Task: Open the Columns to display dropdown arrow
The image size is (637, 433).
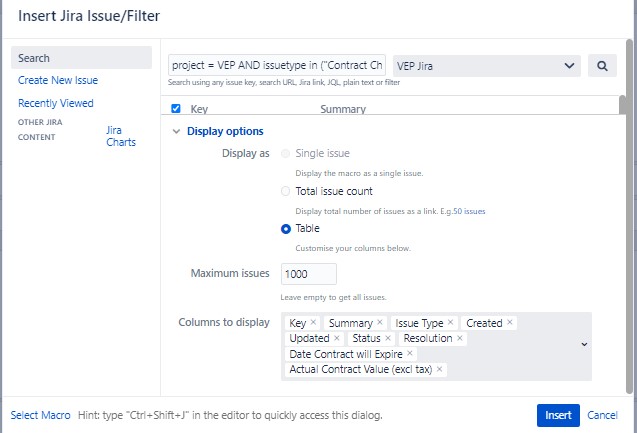Action: [x=584, y=344]
